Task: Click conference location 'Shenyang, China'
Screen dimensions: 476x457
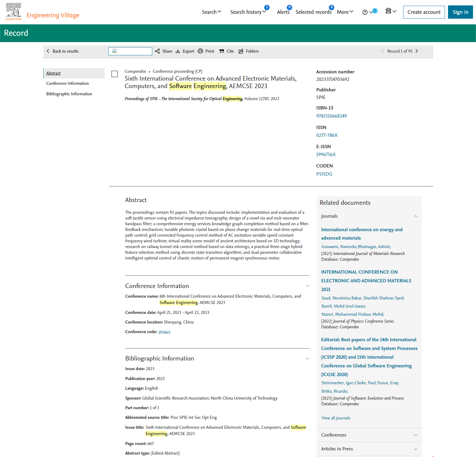Action: (x=179, y=322)
